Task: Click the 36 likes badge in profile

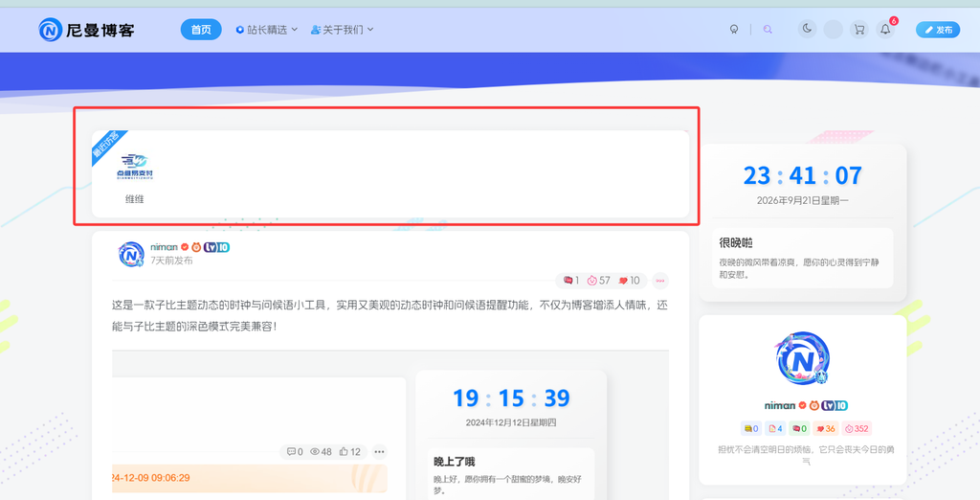Action: tap(826, 429)
